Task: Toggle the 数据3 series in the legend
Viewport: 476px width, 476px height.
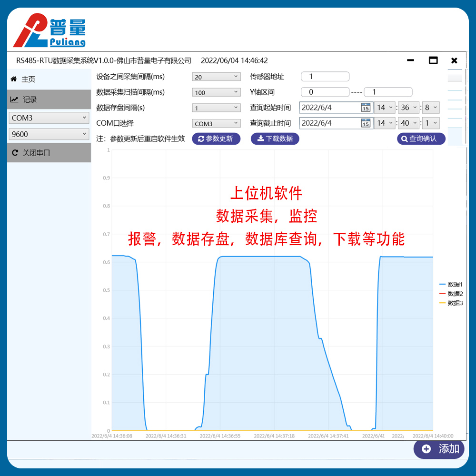Action: 451,303
